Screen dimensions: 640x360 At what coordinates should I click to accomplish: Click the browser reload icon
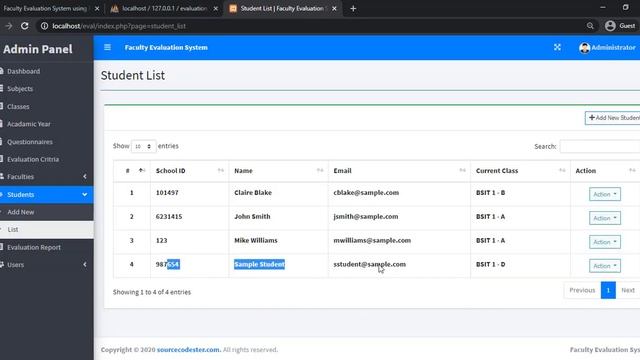(x=24, y=26)
